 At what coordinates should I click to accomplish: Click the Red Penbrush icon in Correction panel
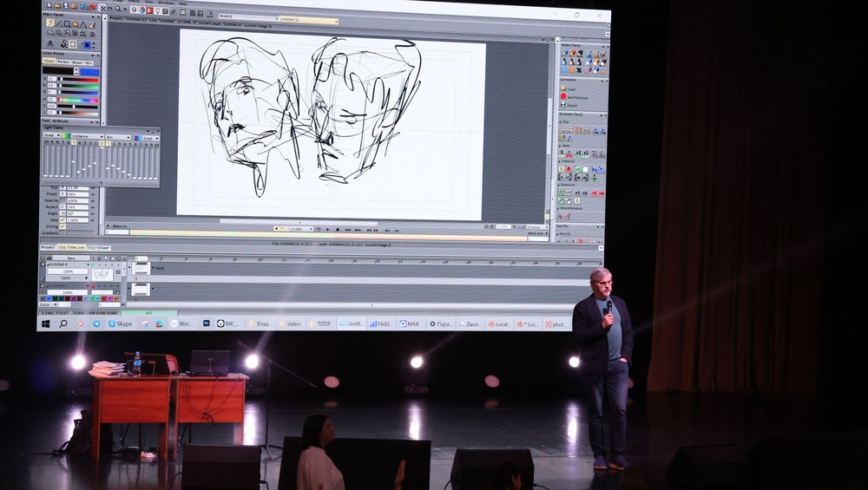563,96
